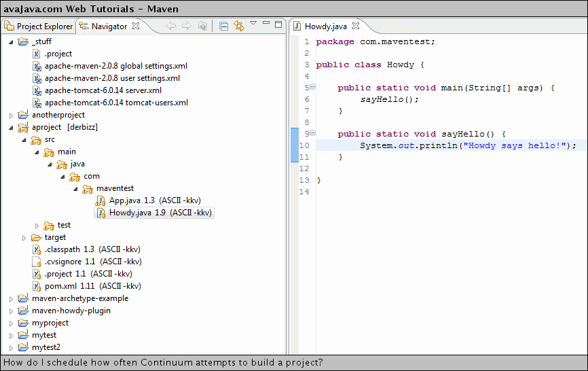Collapse the src folder

point(24,140)
